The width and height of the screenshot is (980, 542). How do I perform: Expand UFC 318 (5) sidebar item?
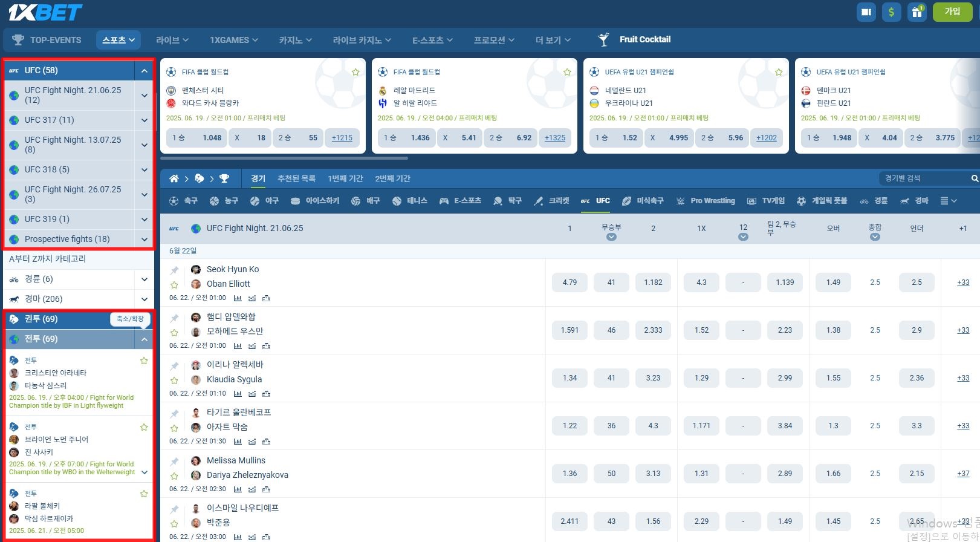click(x=144, y=170)
